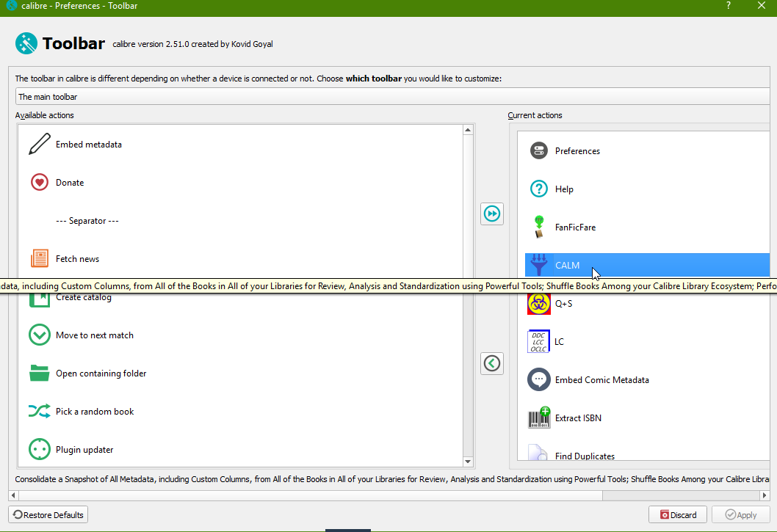Click the CALM funnel icon
The height and width of the screenshot is (532, 777).
(539, 265)
